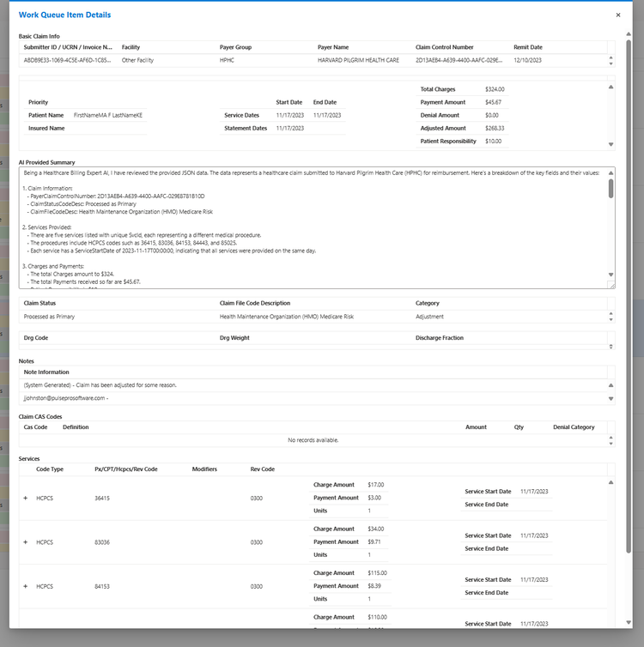Viewport: 644px width, 647px height.
Task: Select the jjohnston@pulseprosoftware.com note row
Action: (x=313, y=398)
